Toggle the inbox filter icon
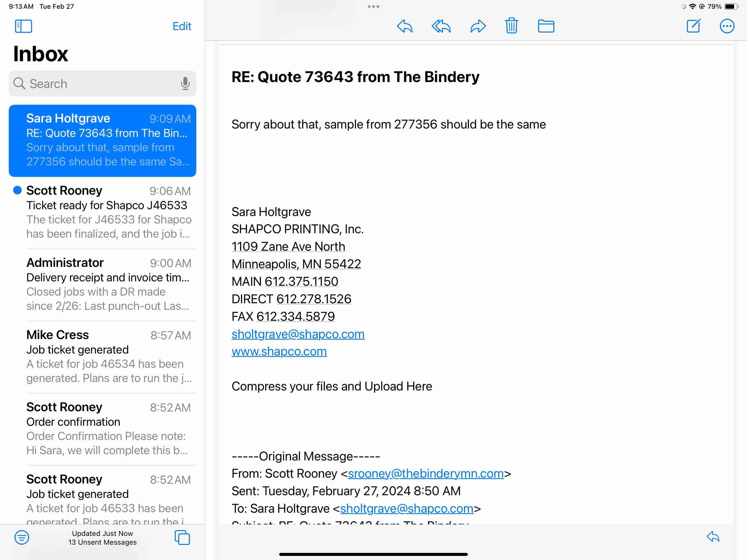 click(x=22, y=537)
